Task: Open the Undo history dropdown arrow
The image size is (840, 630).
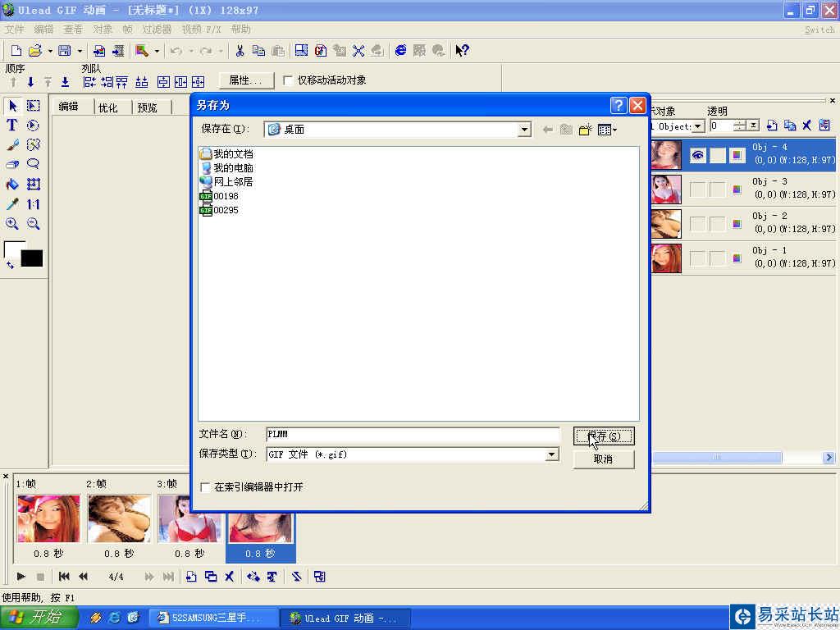Action: pyautogui.click(x=190, y=52)
